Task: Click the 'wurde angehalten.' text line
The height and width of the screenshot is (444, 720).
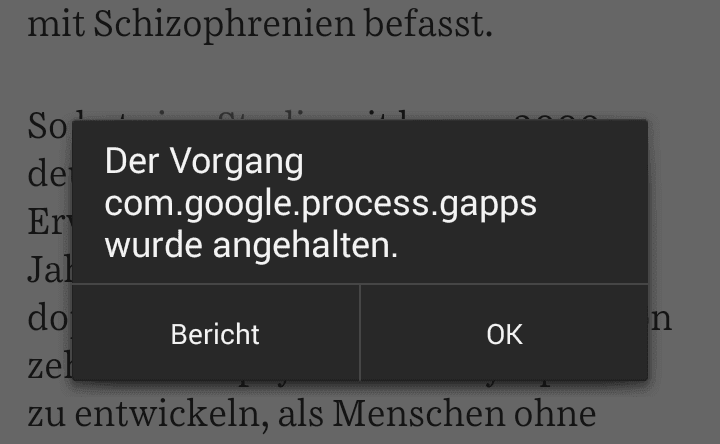Action: pos(251,245)
